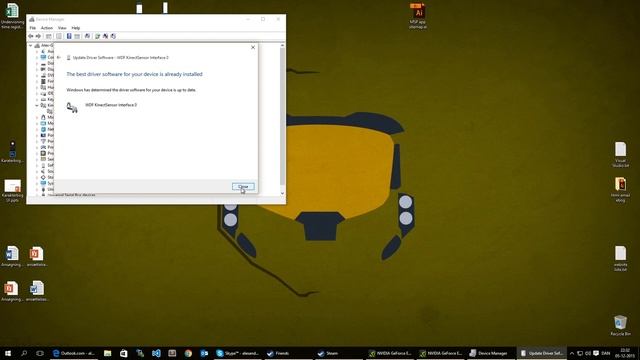Expand the Monitors node in the device tree
This screenshot has height=360, width=640.
click(37, 123)
